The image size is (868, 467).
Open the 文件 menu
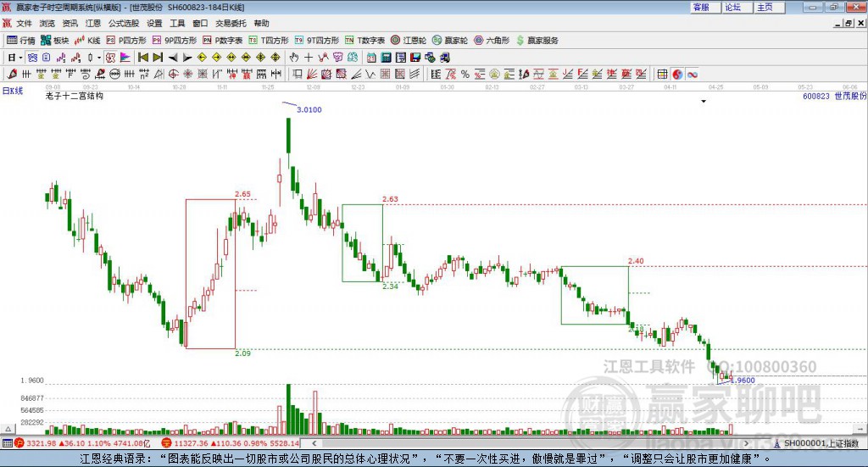tap(24, 23)
